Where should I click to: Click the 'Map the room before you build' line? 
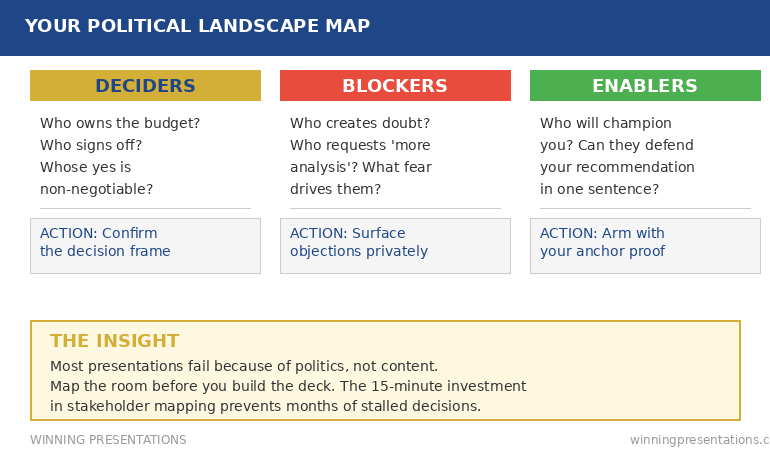tap(288, 386)
